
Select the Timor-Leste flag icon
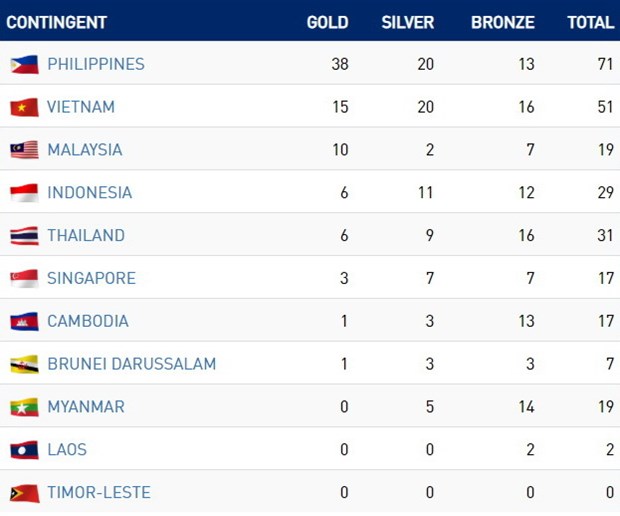point(24,493)
